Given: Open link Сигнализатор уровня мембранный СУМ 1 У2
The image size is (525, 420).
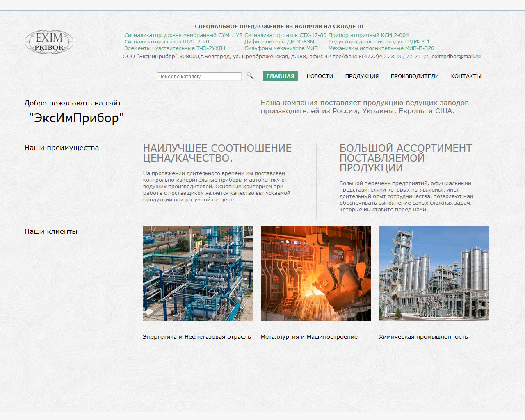Looking at the screenshot, I should [x=183, y=35].
